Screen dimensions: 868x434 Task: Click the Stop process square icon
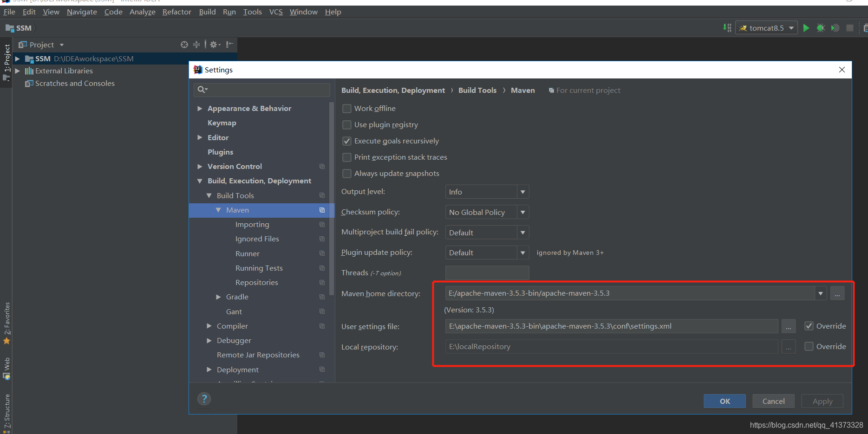[x=850, y=28]
